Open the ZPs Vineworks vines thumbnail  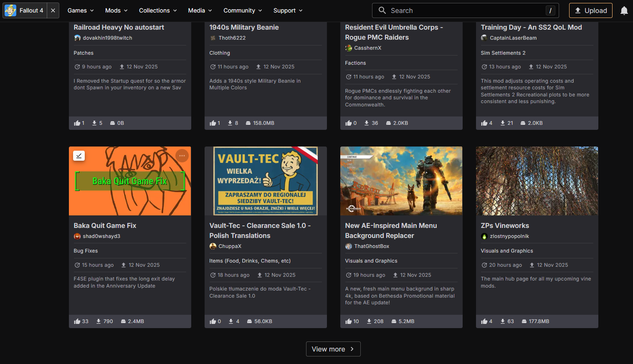pyautogui.click(x=537, y=181)
